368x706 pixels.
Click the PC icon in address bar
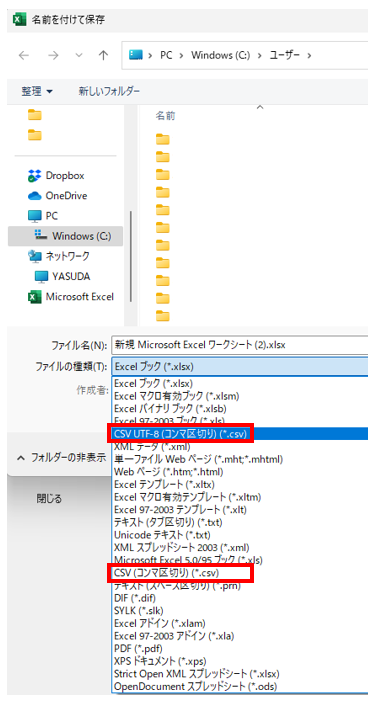click(136, 55)
